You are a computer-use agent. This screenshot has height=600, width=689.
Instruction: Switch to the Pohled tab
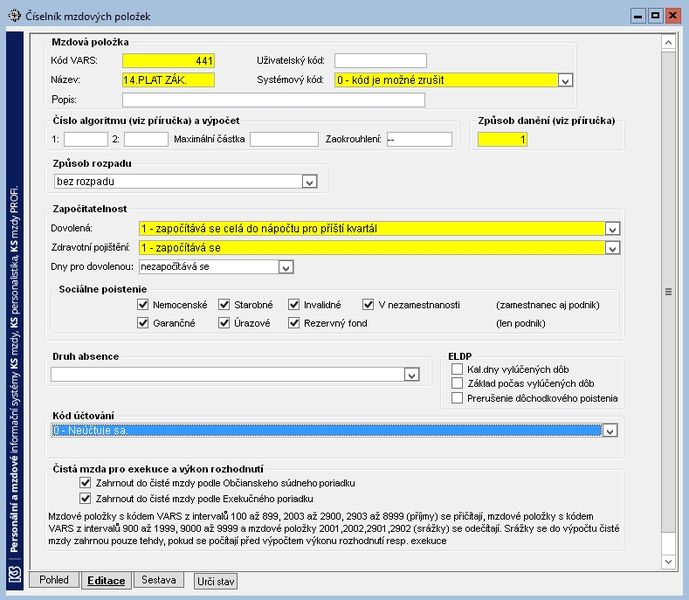54,579
